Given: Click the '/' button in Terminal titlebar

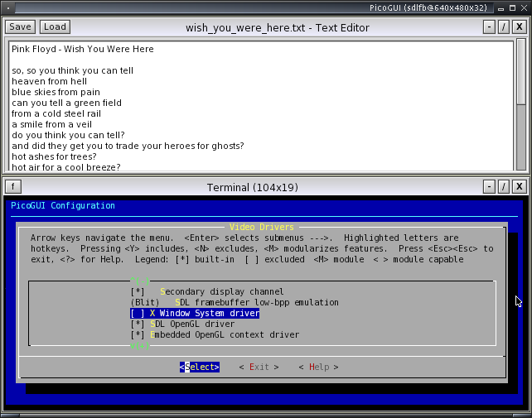Looking at the screenshot, I should (504, 186).
